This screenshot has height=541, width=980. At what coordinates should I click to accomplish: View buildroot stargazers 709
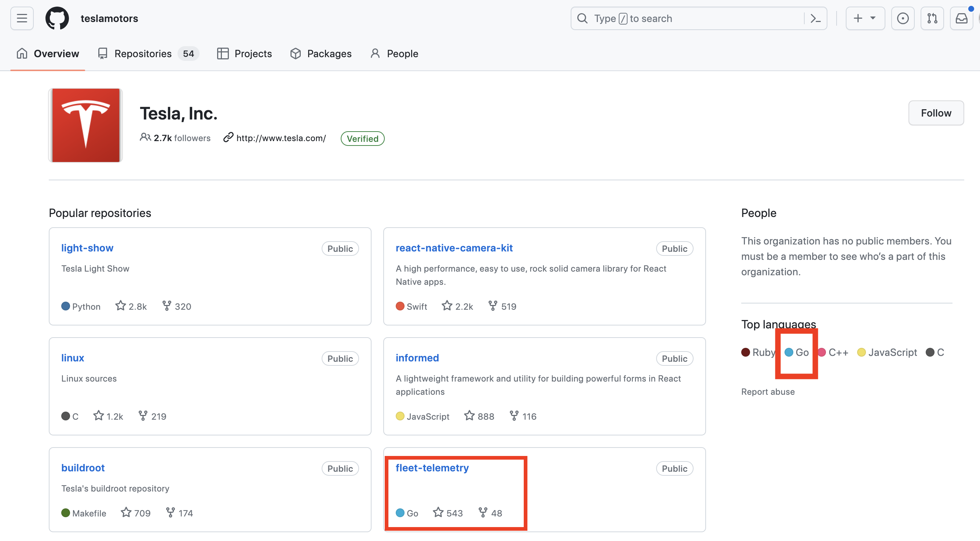click(135, 513)
